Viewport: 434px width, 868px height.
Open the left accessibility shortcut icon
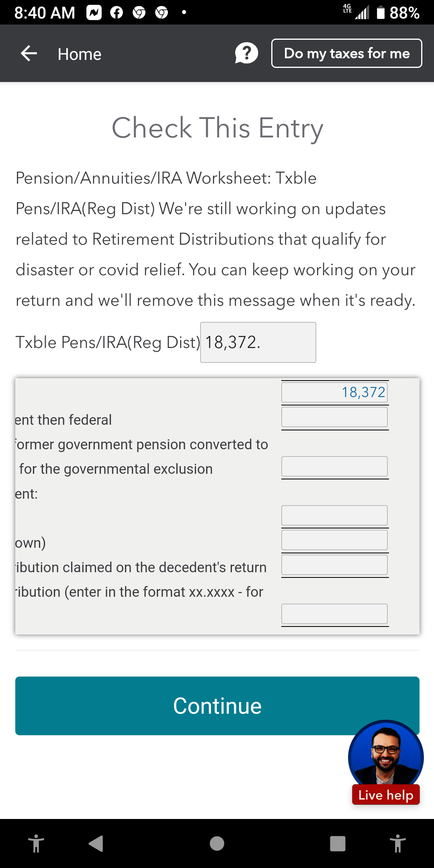[37, 844]
